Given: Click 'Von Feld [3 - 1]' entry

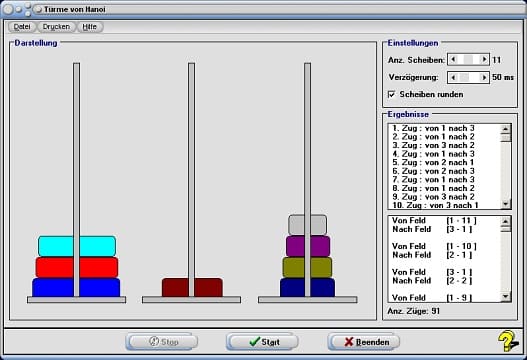Looking at the screenshot, I should click(432, 272).
